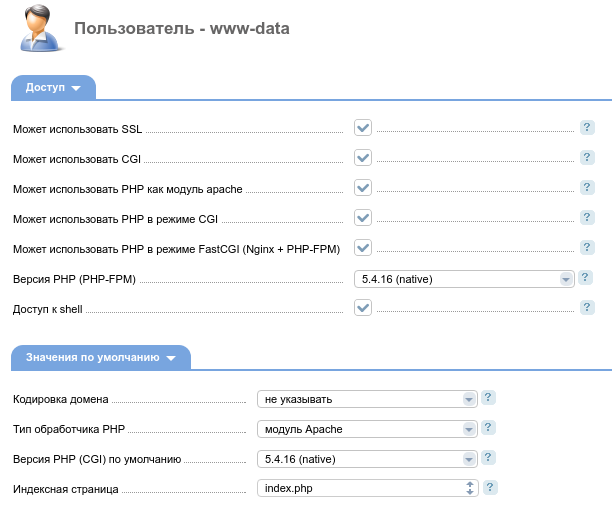Screen dimensions: 612x514
Task: Open Тип обработчика PHP dropdown
Action: [x=366, y=429]
